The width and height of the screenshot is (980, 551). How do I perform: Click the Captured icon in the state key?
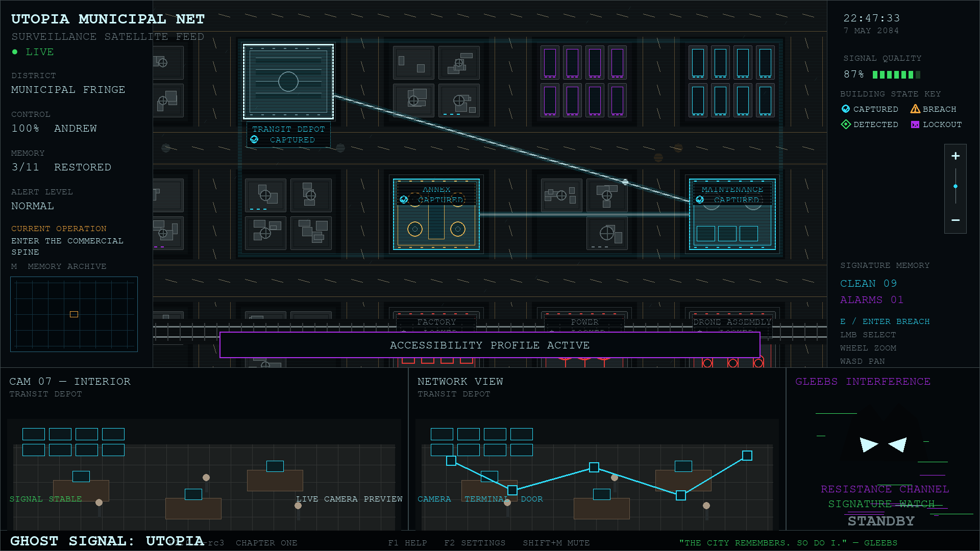[x=846, y=109]
